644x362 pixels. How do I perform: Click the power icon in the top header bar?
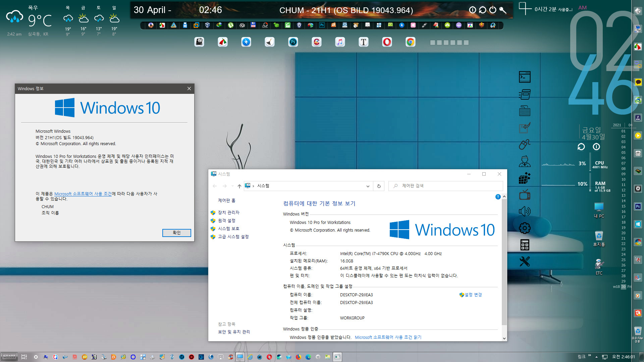click(492, 10)
